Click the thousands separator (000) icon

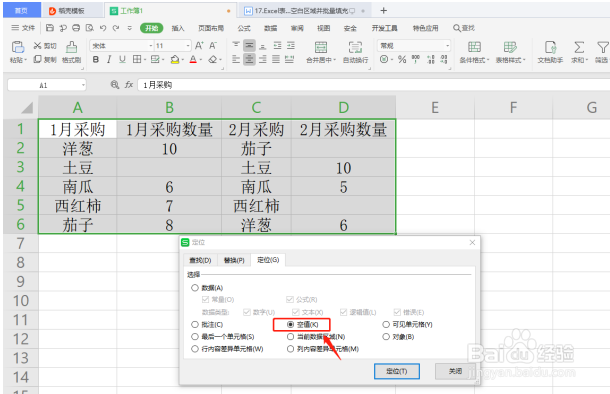point(416,59)
